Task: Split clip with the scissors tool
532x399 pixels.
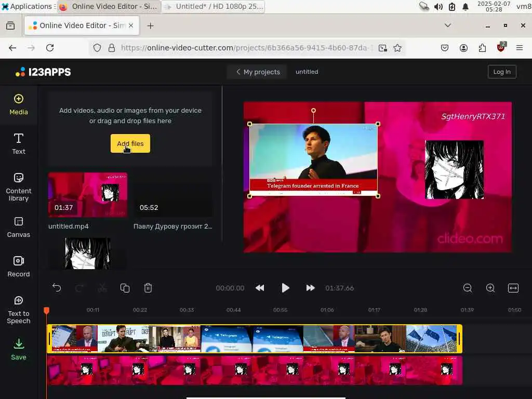Action: tap(102, 288)
